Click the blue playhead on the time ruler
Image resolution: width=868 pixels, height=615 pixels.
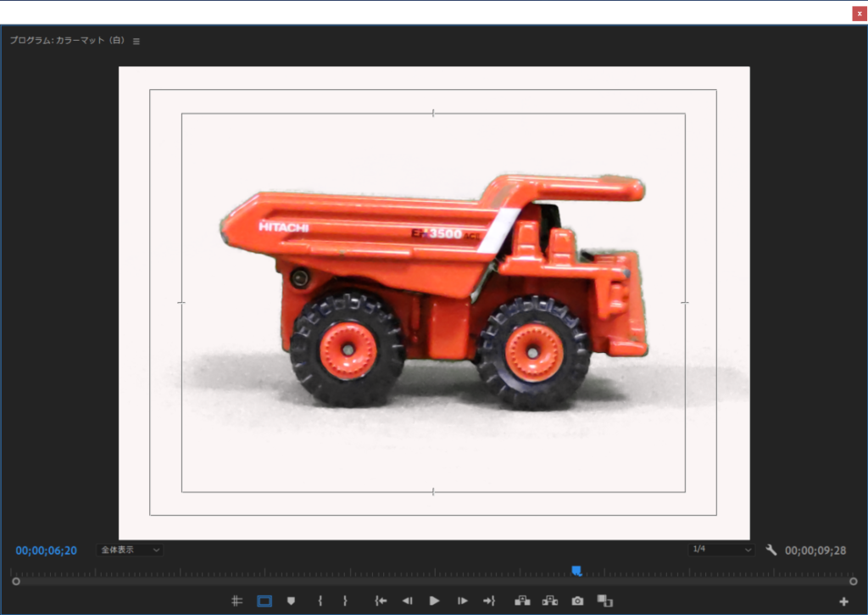click(576, 571)
